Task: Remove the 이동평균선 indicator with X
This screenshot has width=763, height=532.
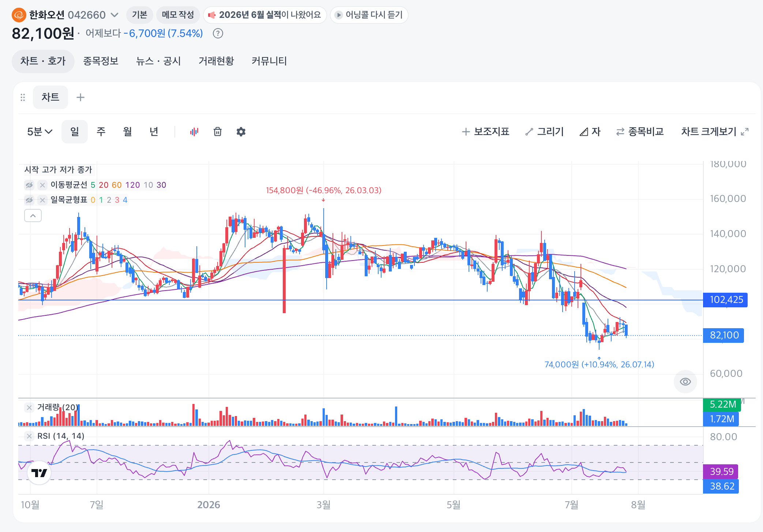Action: pos(42,185)
